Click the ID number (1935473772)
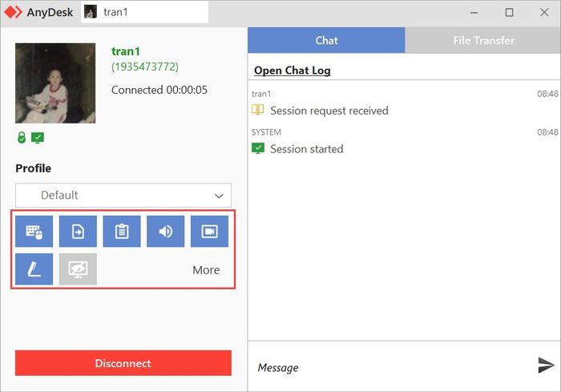 pyautogui.click(x=145, y=67)
